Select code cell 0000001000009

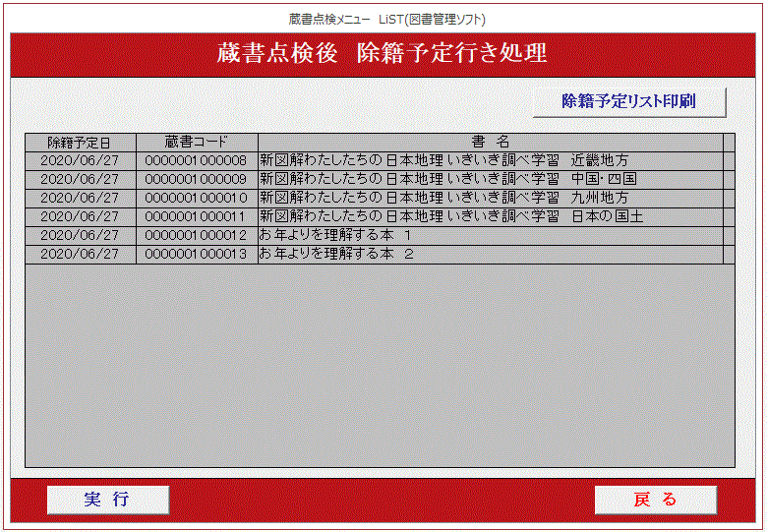pyautogui.click(x=197, y=179)
